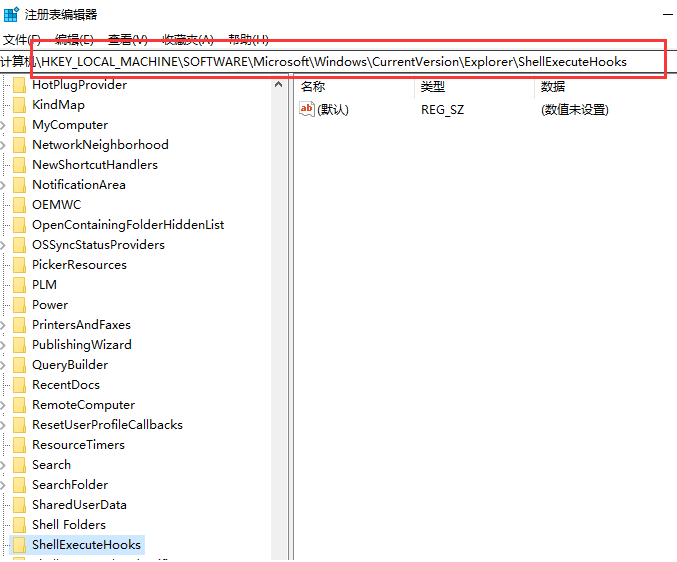Click the 类型 column header
Viewport: 677px width, 562px height.
pyautogui.click(x=433, y=87)
